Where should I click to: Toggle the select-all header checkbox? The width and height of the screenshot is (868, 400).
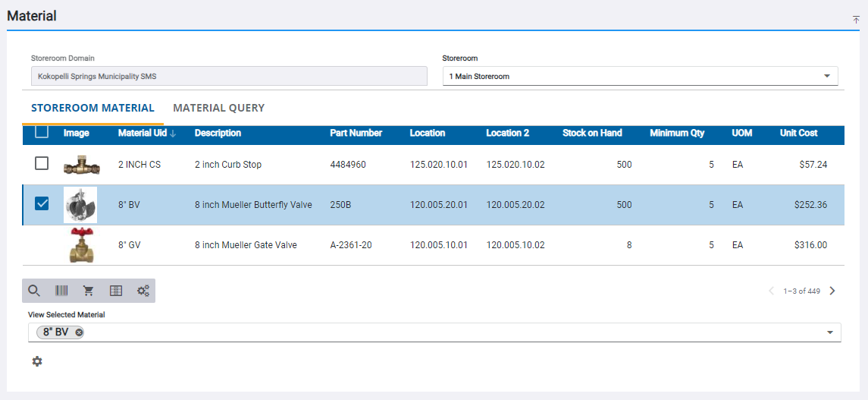[42, 133]
